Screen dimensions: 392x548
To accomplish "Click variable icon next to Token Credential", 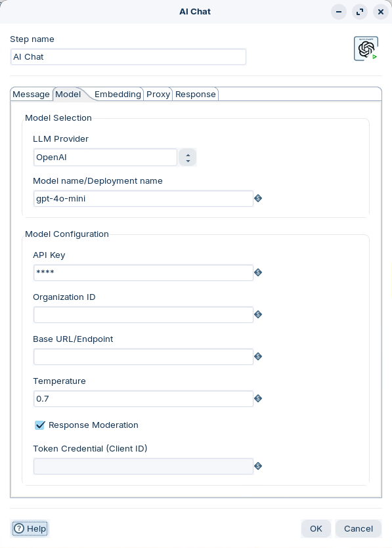I will (x=258, y=466).
